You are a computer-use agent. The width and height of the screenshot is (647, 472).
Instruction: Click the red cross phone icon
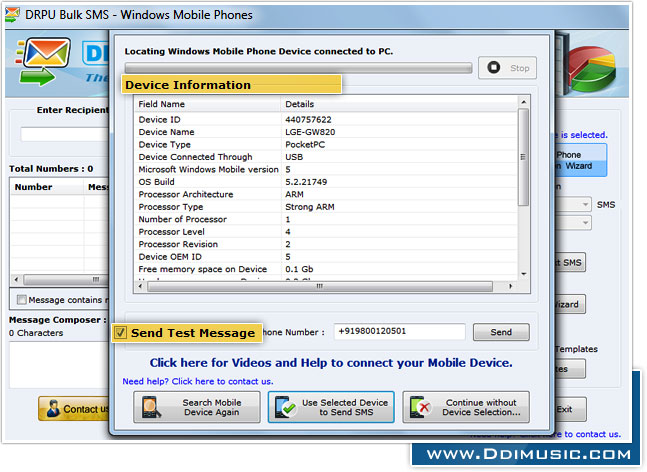coord(420,407)
